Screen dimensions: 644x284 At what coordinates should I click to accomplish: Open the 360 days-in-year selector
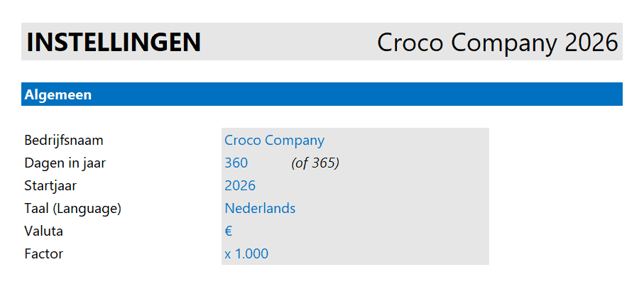(236, 163)
